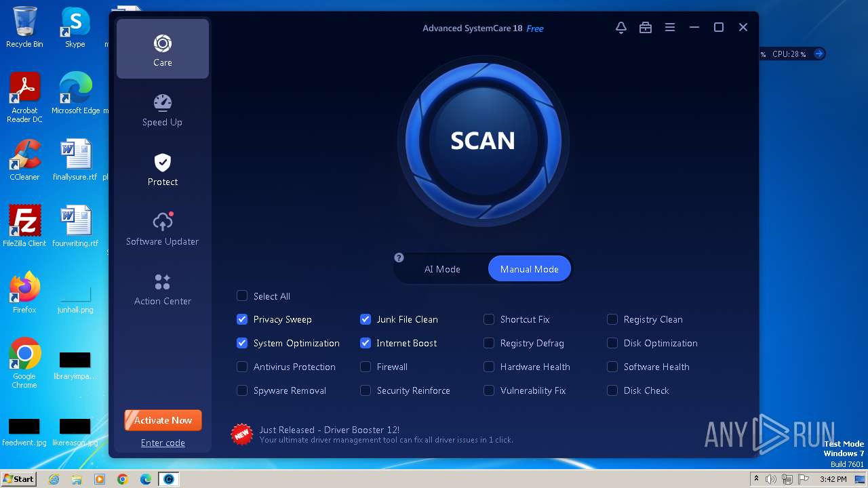Open the Driver Booster 12 announcement
Image resolution: width=868 pixels, height=488 pixels.
coord(329,430)
